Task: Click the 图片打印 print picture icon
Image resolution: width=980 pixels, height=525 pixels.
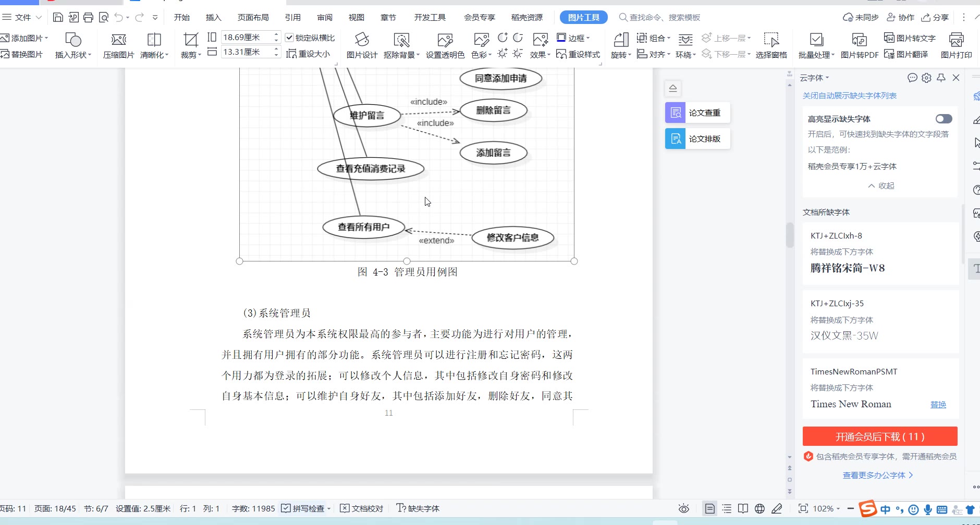Action: (956, 40)
